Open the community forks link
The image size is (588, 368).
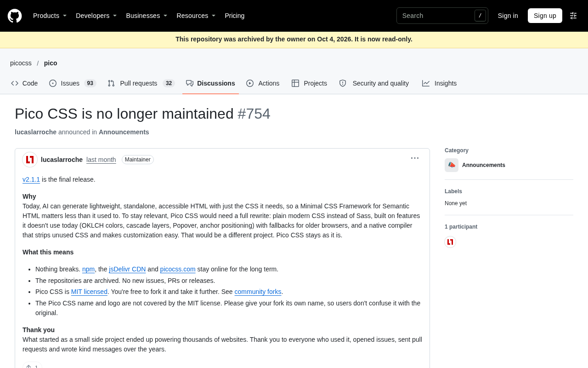258,292
